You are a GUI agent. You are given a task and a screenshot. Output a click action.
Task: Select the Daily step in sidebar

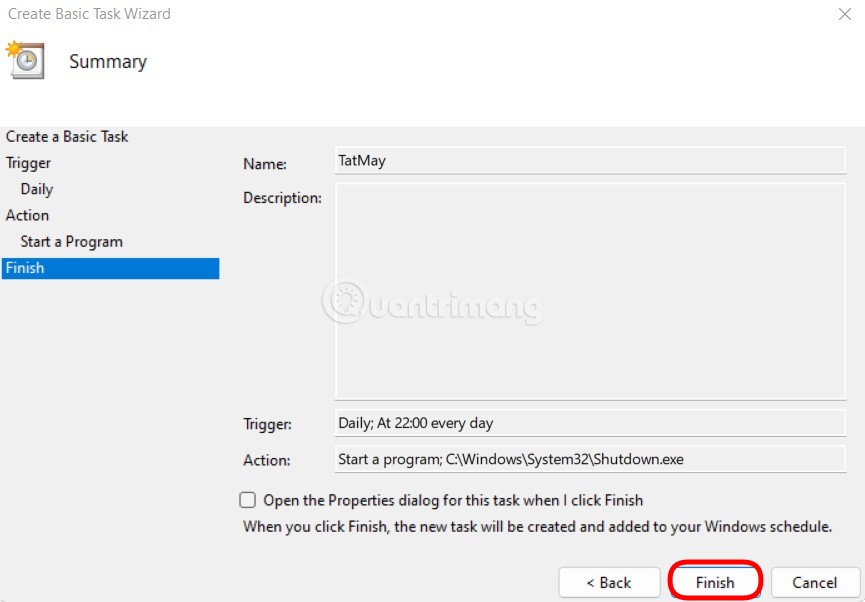pyautogui.click(x=37, y=189)
